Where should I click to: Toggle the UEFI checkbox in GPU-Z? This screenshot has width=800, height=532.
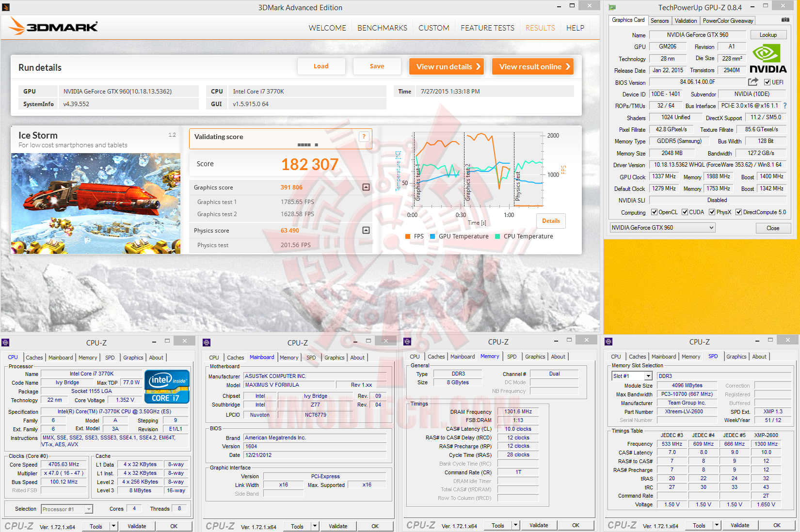click(x=768, y=82)
